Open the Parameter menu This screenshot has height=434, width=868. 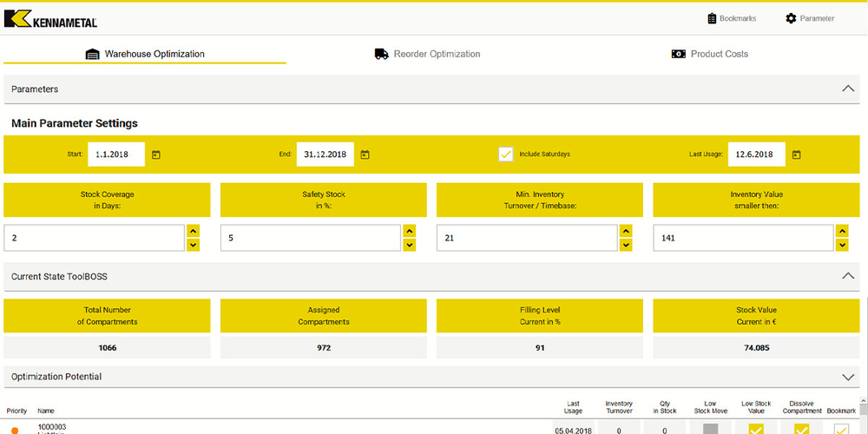(810, 18)
